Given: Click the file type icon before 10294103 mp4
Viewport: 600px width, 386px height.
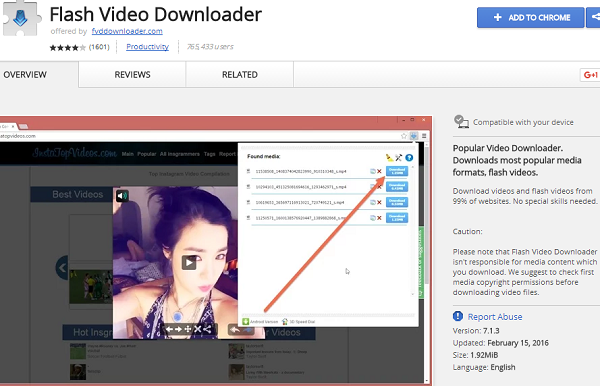Looking at the screenshot, I should coord(248,187).
